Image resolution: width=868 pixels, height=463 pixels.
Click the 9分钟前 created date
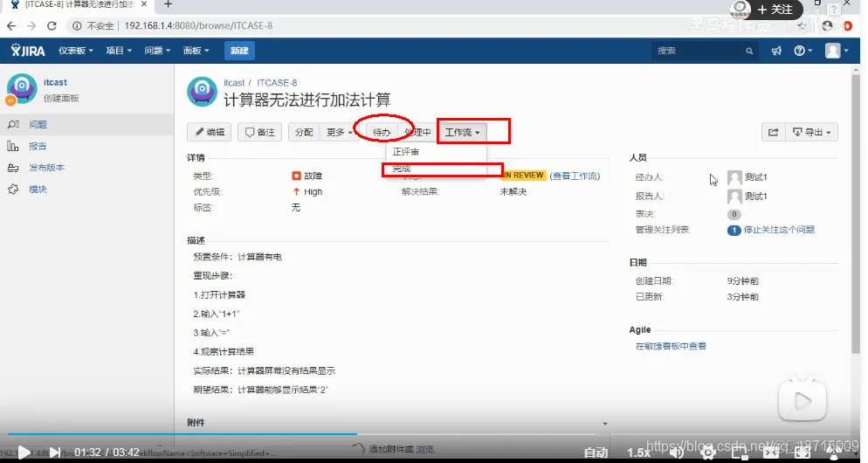(743, 280)
